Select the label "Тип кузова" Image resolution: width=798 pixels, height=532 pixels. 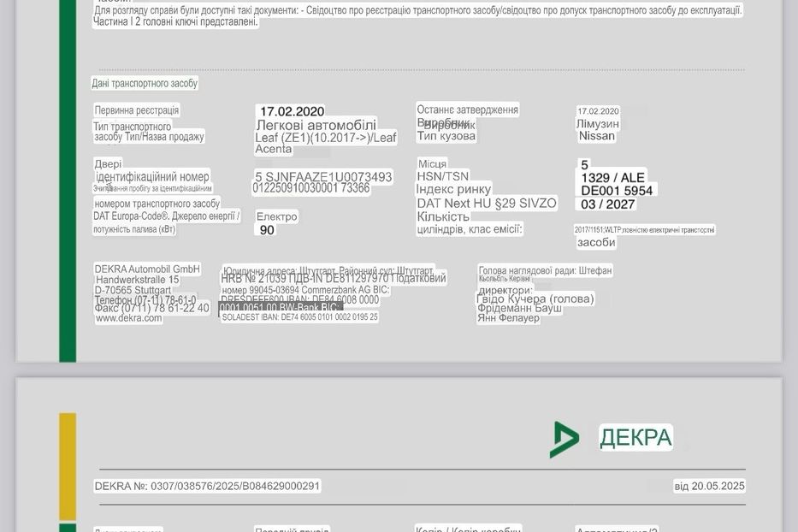[x=446, y=136]
